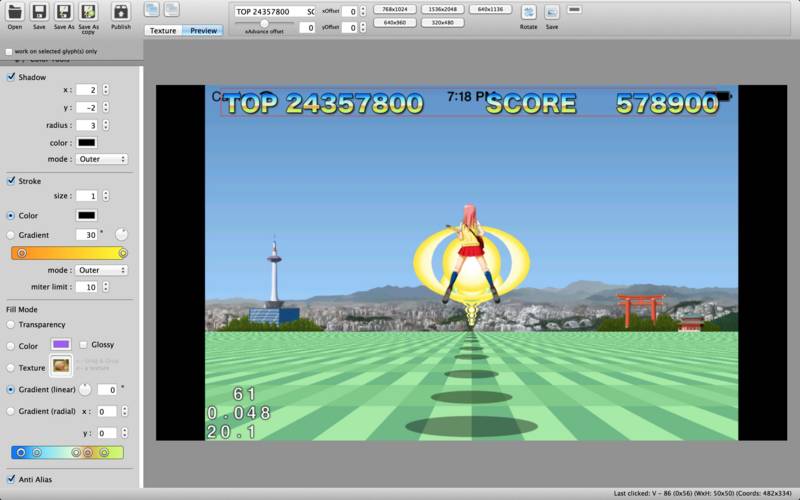This screenshot has height=500, width=800.
Task: Click the leftmost blue stop on fill gradient bar
Action: pyautogui.click(x=21, y=453)
